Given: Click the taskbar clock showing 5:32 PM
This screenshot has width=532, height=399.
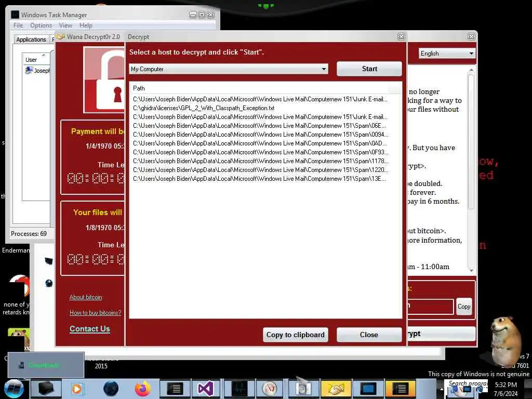Looking at the screenshot, I should pos(506,389).
